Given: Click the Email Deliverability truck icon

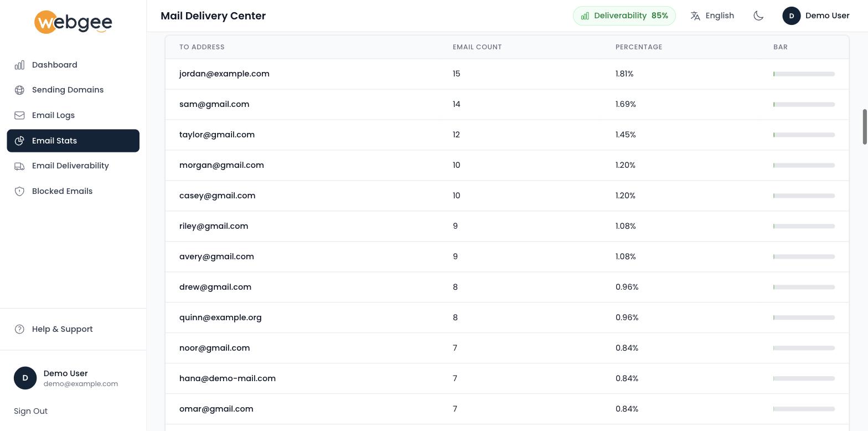Looking at the screenshot, I should point(19,166).
